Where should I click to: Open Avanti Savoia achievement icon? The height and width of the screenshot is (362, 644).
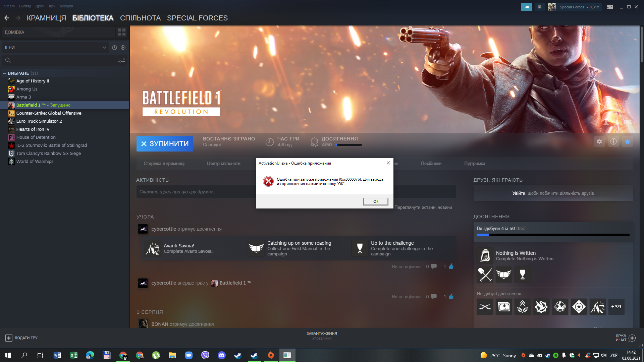[153, 248]
